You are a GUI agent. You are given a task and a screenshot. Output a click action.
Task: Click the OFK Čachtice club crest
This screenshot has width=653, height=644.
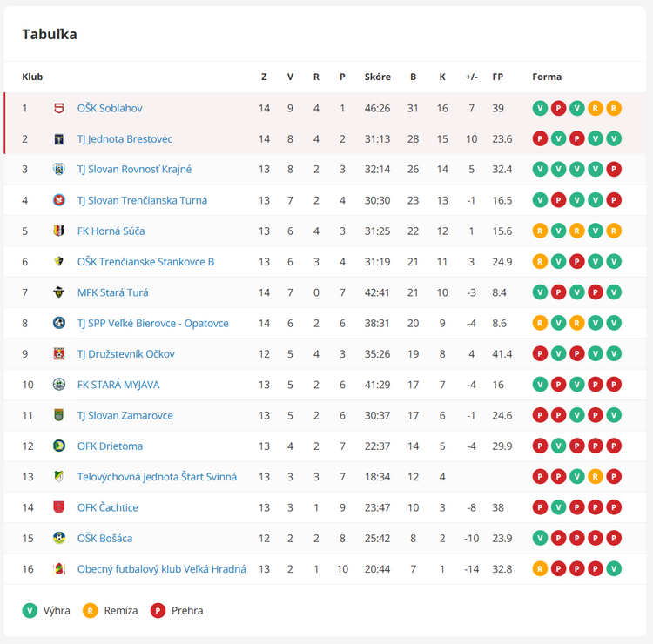tap(59, 507)
